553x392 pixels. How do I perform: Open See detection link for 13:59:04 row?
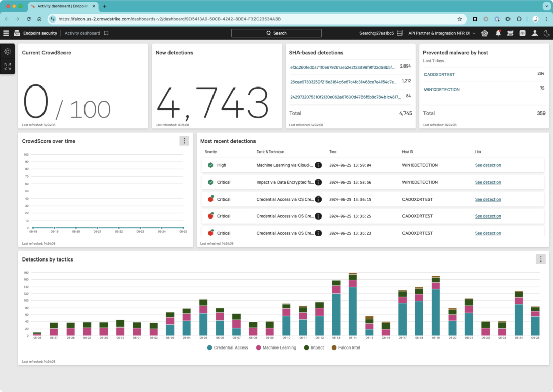point(488,165)
